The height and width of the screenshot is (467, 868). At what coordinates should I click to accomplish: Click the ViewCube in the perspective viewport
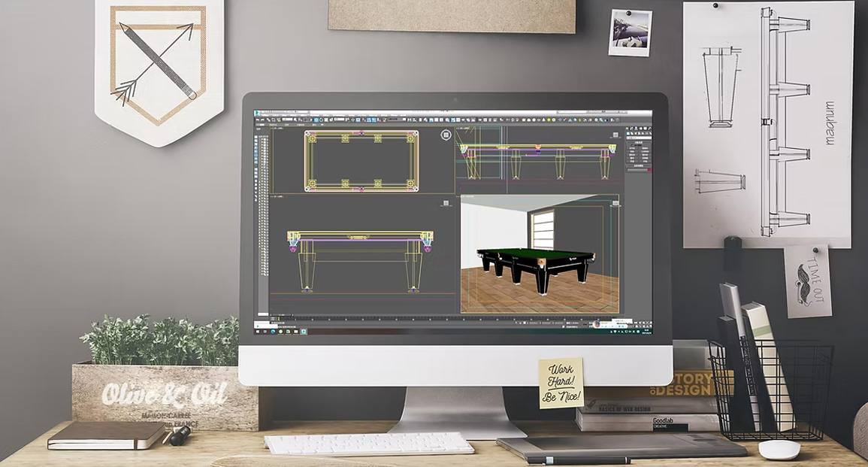point(615,203)
